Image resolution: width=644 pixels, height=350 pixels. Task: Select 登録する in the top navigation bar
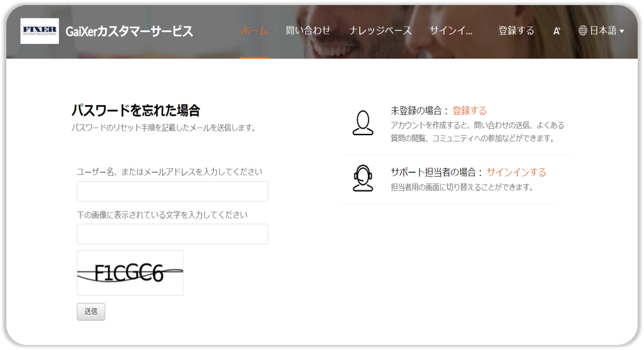(516, 30)
